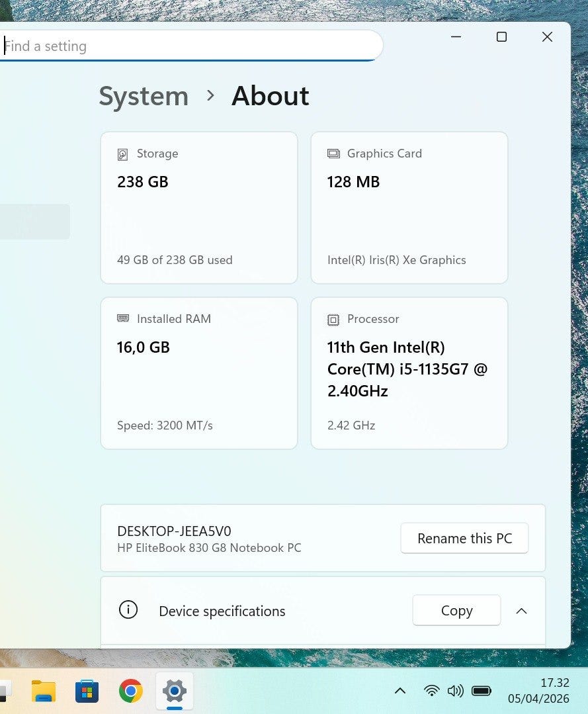This screenshot has width=588, height=714.
Task: Click the Storage disk icon
Action: 122,154
